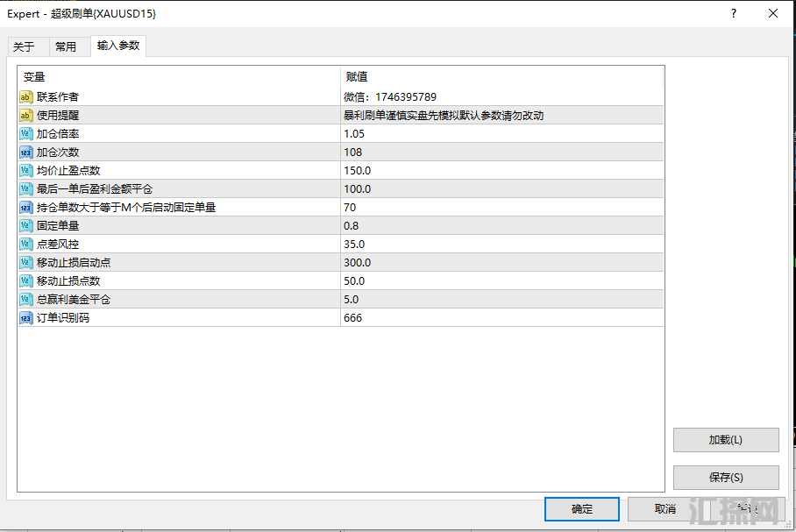Select the 移动止损启动点 value 300.0
Screen dimensions: 796x532
pyautogui.click(x=358, y=263)
